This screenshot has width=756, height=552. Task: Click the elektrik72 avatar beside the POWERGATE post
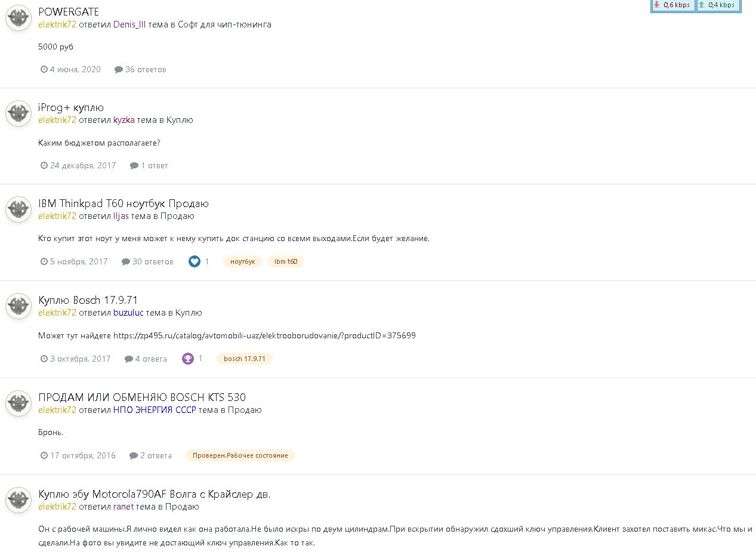(x=18, y=18)
